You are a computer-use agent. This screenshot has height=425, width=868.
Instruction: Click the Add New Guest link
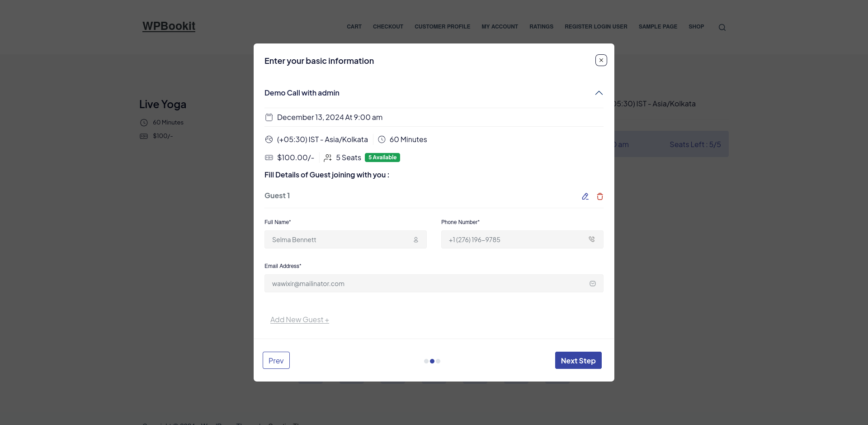pos(299,320)
